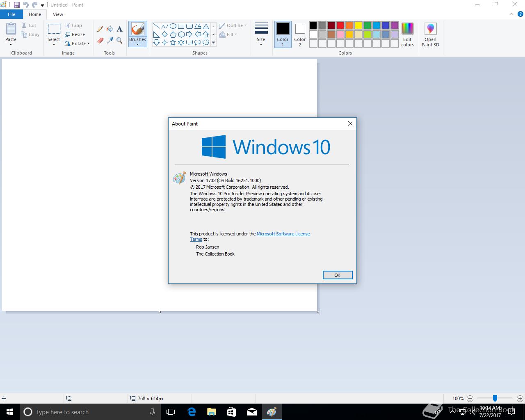Open the File menu
This screenshot has width=525, height=420.
pyautogui.click(x=11, y=14)
